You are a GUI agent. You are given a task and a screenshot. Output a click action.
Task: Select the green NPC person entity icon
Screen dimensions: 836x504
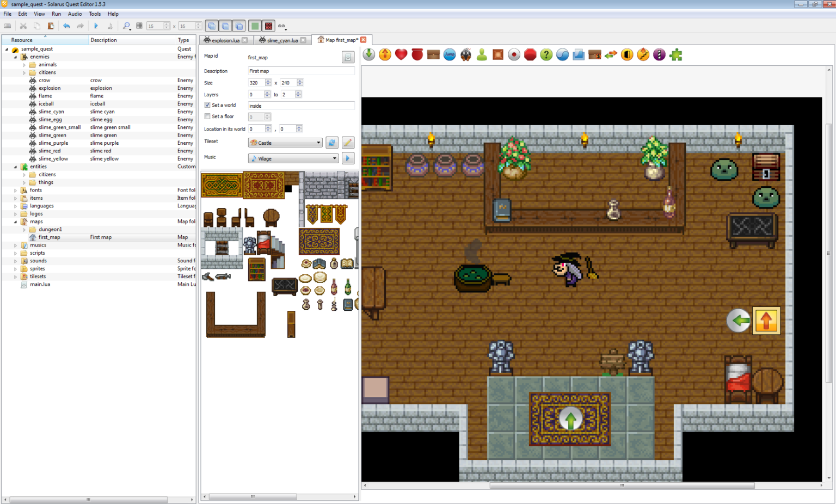(x=482, y=54)
